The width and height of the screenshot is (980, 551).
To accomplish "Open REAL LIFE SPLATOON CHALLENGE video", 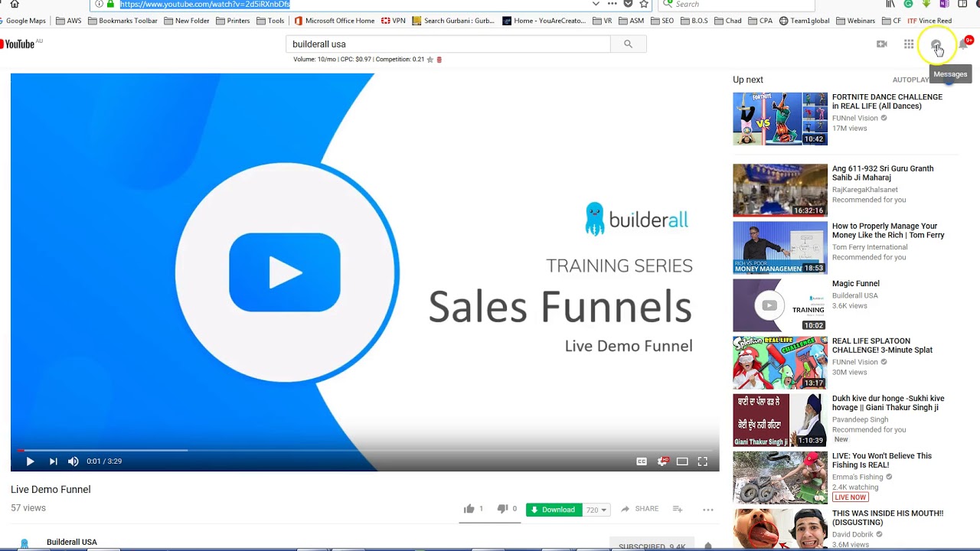I will (882, 345).
